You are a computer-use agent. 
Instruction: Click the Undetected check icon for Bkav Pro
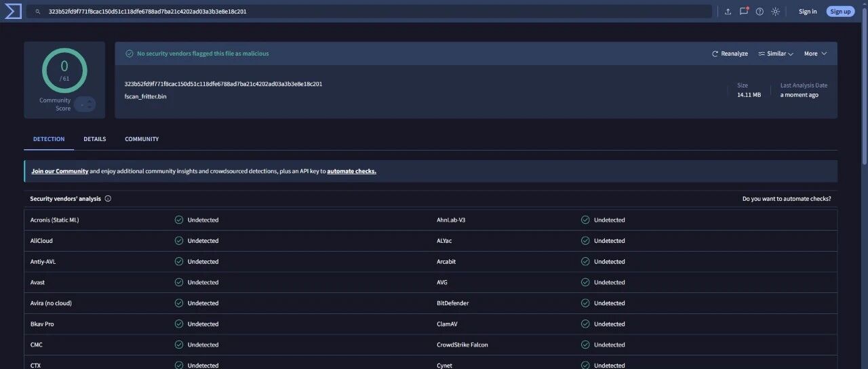pos(179,324)
